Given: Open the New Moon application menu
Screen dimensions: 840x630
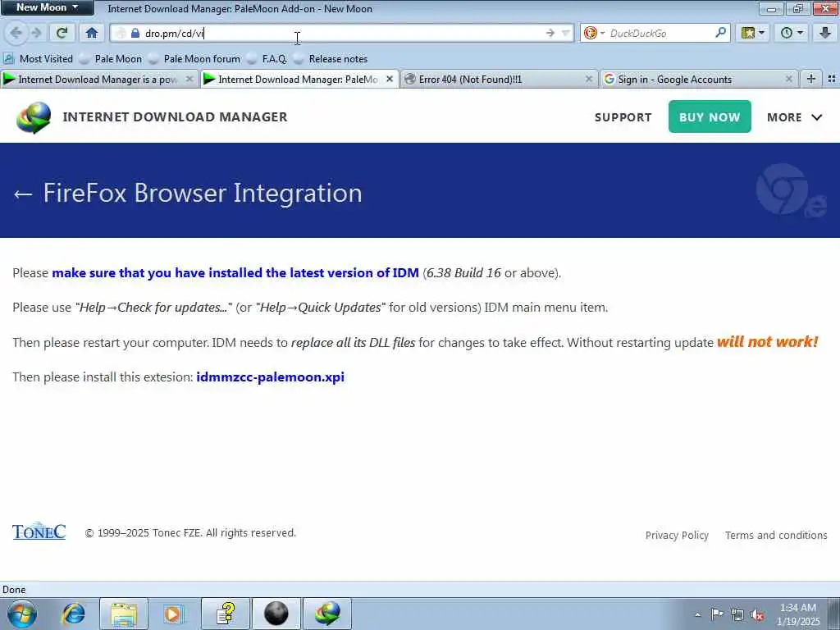Looking at the screenshot, I should 47,7.
